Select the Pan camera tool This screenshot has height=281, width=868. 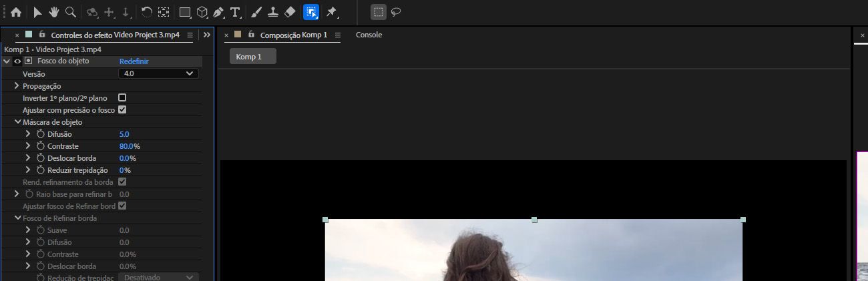pos(110,12)
